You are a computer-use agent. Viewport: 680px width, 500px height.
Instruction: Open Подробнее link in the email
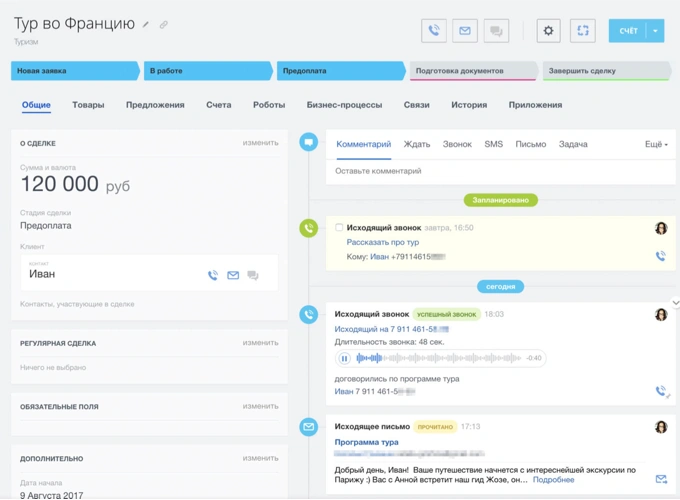(x=553, y=480)
